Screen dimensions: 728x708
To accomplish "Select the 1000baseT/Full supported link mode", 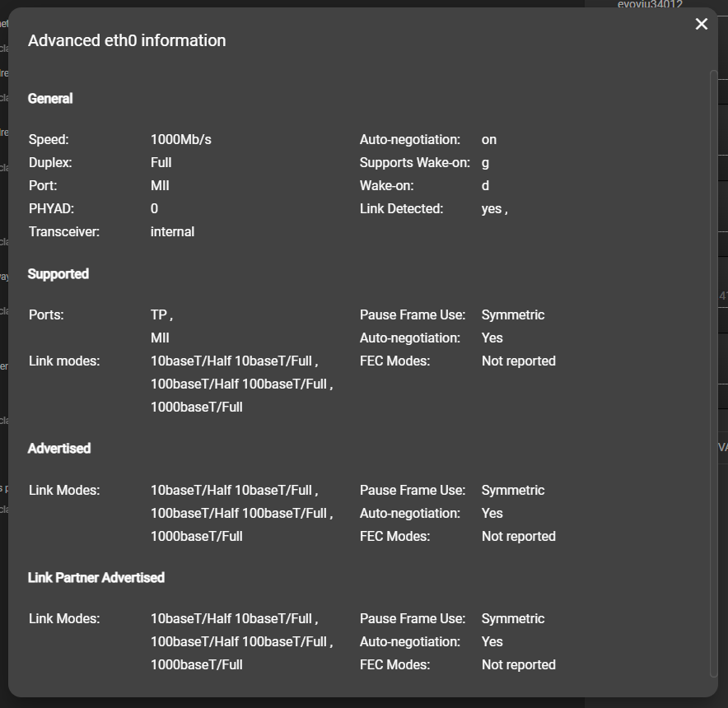I will (x=196, y=407).
